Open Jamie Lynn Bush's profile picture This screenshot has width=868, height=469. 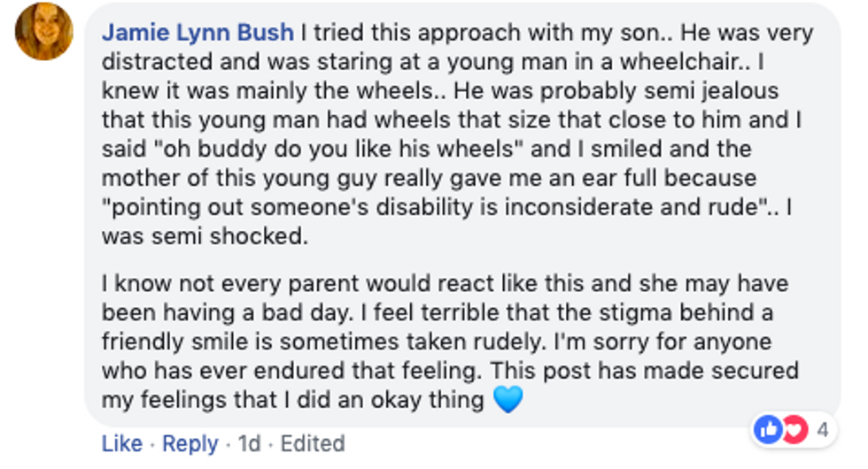tap(43, 31)
